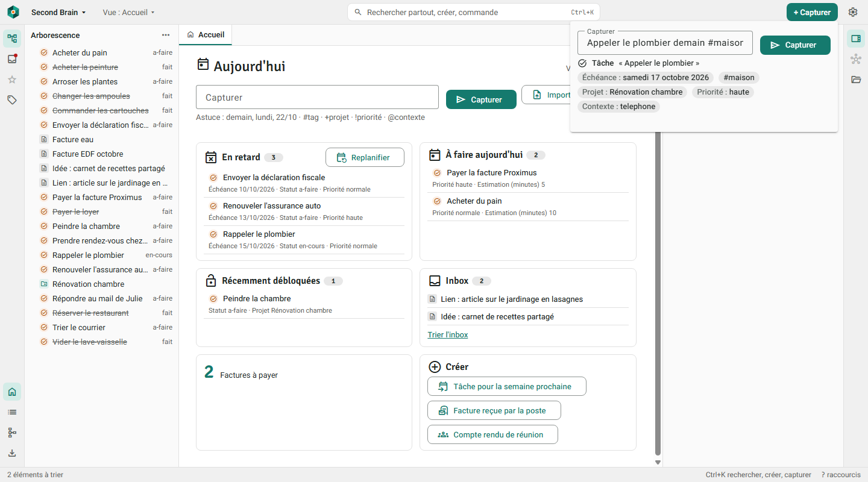This screenshot has width=868, height=482.
Task: Check off Peindre la chambre in Récemment débloquées
Action: coord(213,299)
